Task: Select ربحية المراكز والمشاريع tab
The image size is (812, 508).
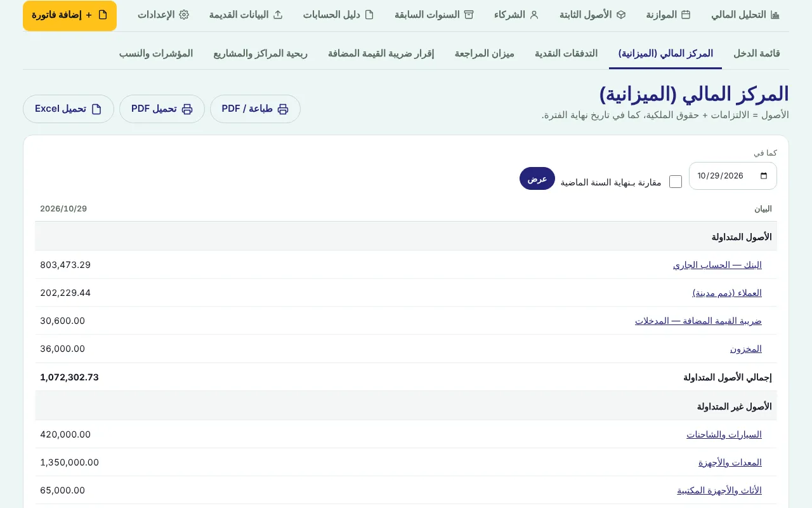Action: (x=261, y=53)
